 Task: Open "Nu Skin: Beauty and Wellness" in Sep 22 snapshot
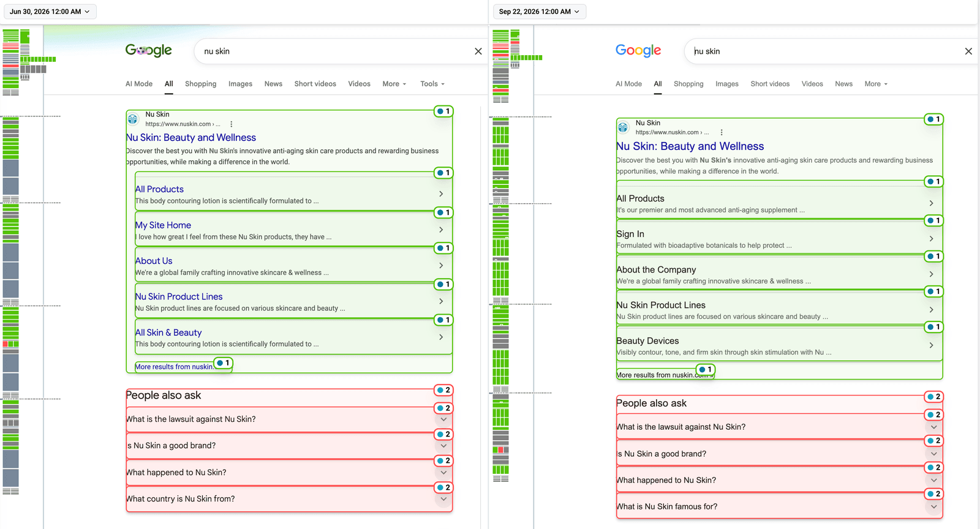point(690,146)
